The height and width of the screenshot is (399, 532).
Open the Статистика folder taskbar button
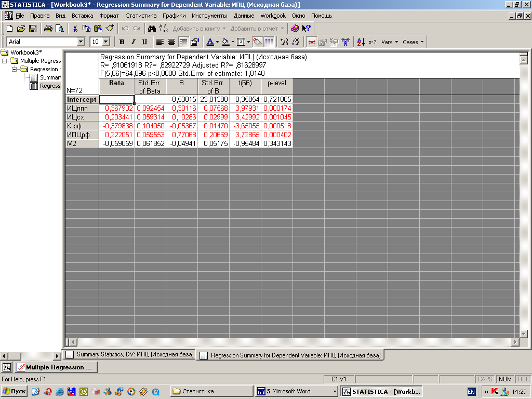tap(212, 391)
